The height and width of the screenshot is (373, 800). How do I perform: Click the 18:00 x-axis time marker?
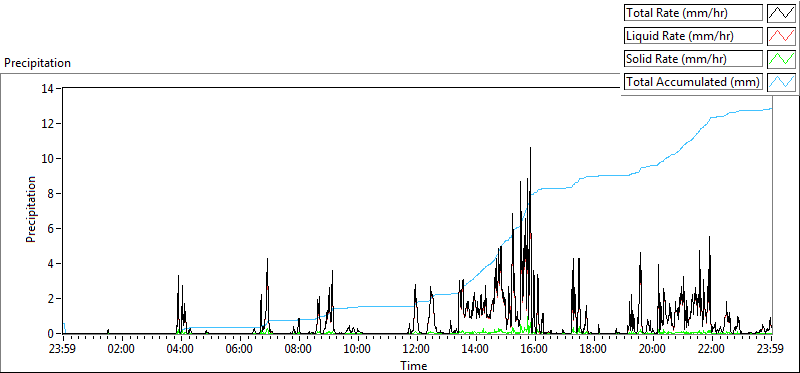[594, 350]
